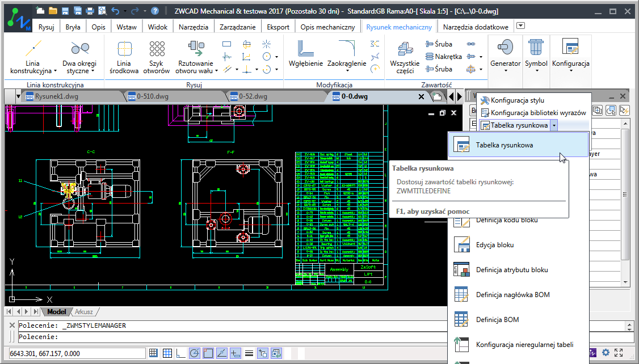This screenshot has height=364, width=639.
Task: Toggle object snap in status bar
Action: (208, 353)
